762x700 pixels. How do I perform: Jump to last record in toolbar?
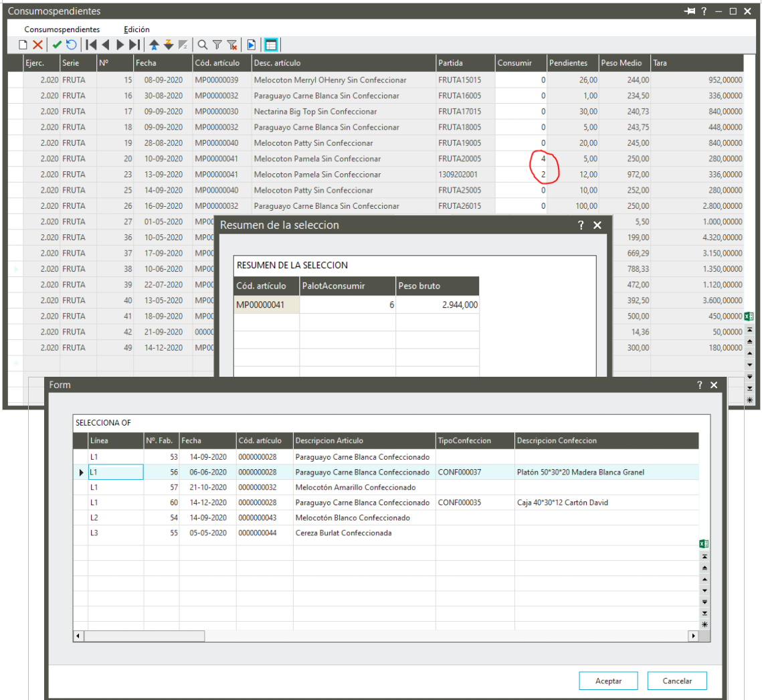click(x=134, y=45)
